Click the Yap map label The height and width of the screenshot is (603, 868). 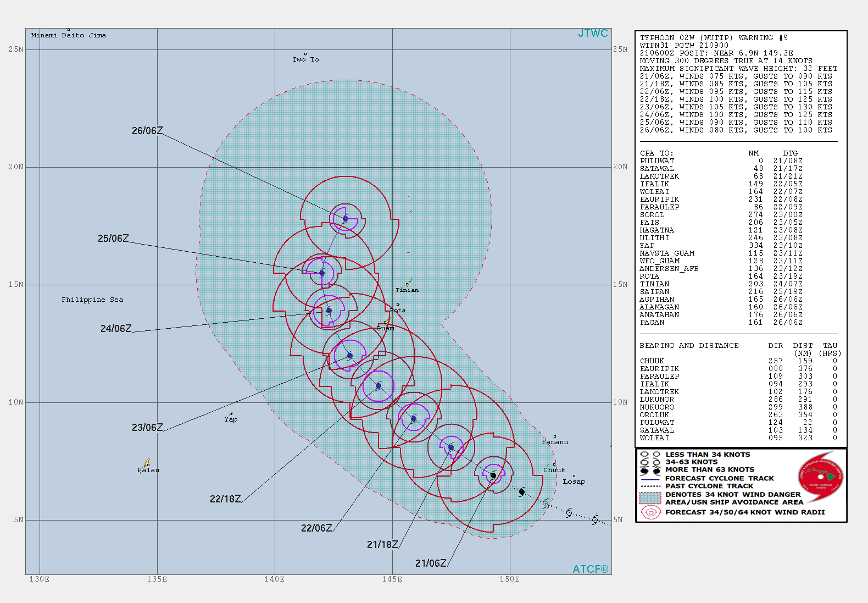pyautogui.click(x=231, y=419)
